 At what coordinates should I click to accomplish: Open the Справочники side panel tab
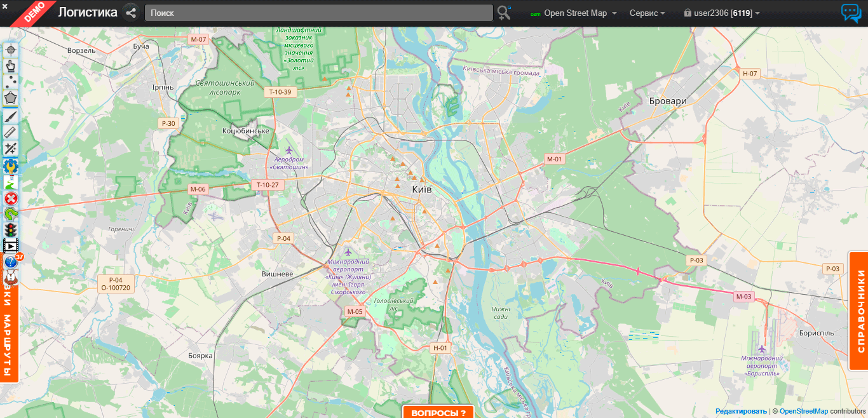point(860,311)
